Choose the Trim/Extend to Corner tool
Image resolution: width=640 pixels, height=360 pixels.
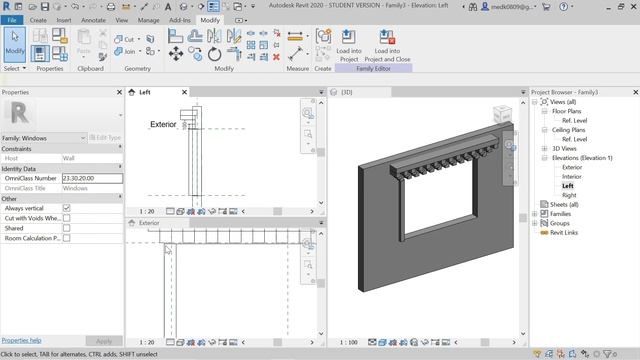tap(234, 53)
